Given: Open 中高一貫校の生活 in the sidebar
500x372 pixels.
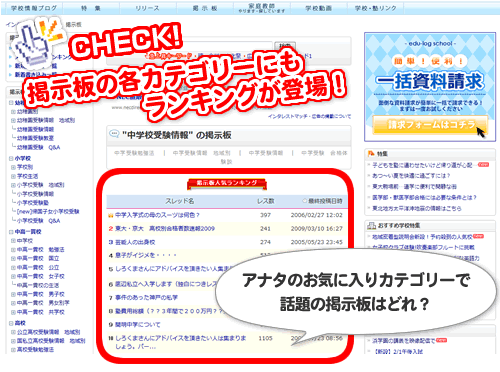Looking at the screenshot, I should (38, 285).
